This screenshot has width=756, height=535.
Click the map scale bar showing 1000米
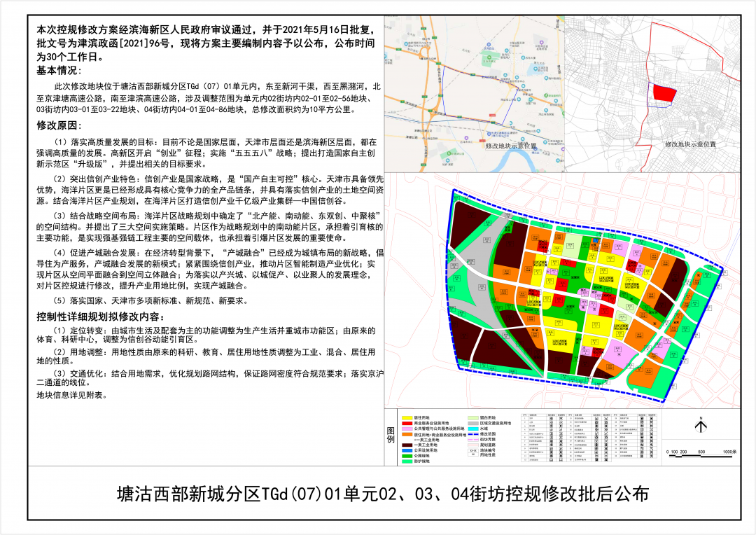[x=702, y=454]
